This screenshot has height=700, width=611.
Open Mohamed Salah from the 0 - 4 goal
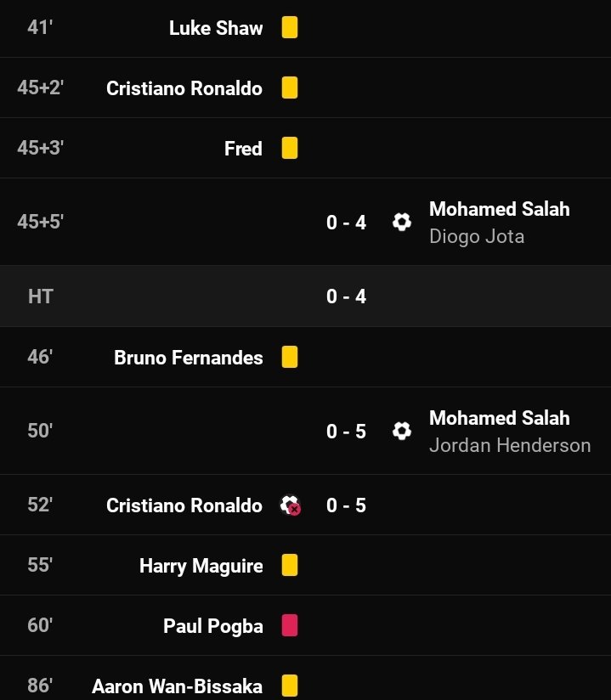click(500, 209)
